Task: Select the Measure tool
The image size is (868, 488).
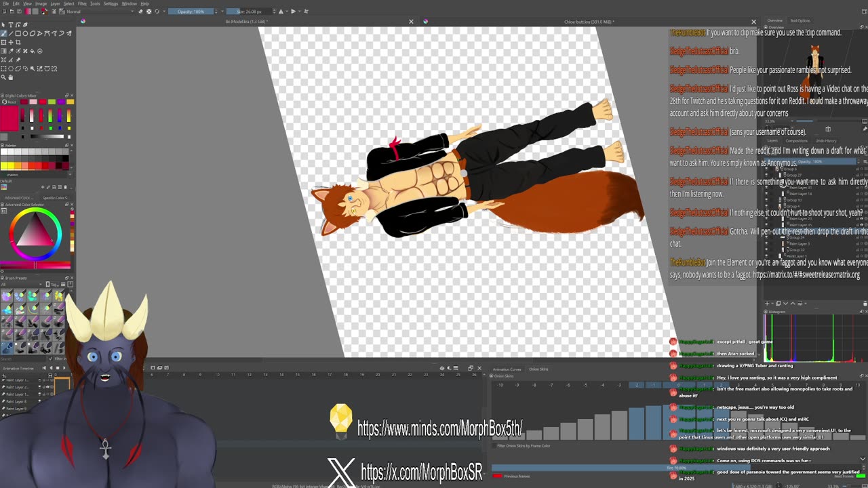Action: pos(11,60)
